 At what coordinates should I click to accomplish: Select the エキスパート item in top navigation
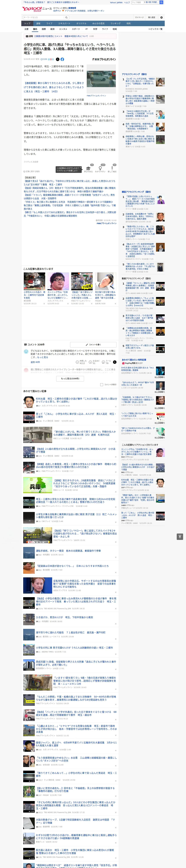click(x=64, y=24)
